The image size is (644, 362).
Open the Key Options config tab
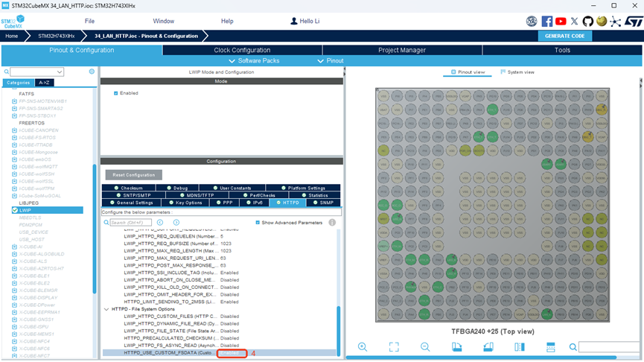pos(185,203)
